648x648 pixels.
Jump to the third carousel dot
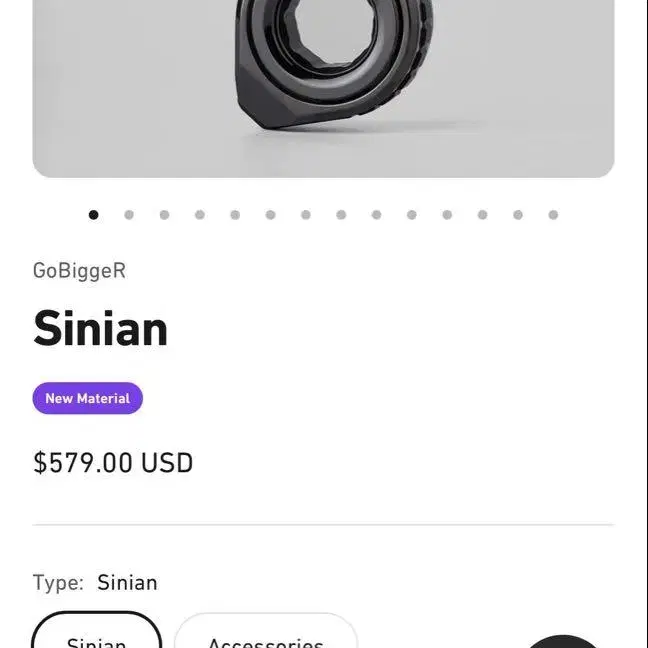click(x=164, y=215)
